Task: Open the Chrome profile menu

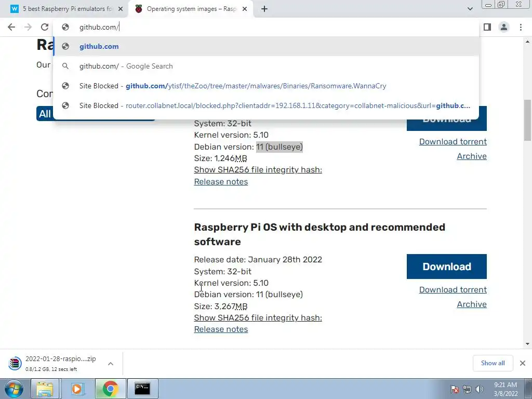Action: [x=504, y=27]
